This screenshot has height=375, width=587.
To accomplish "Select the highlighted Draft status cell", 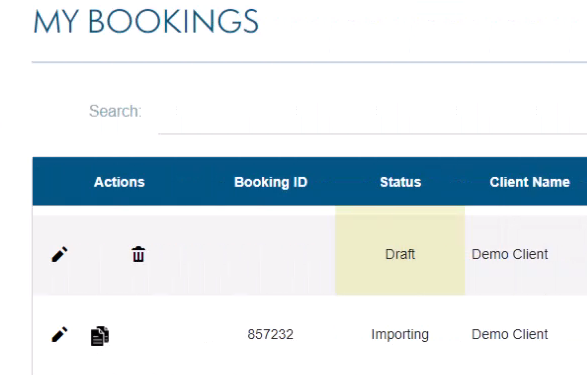I will 400,250.
